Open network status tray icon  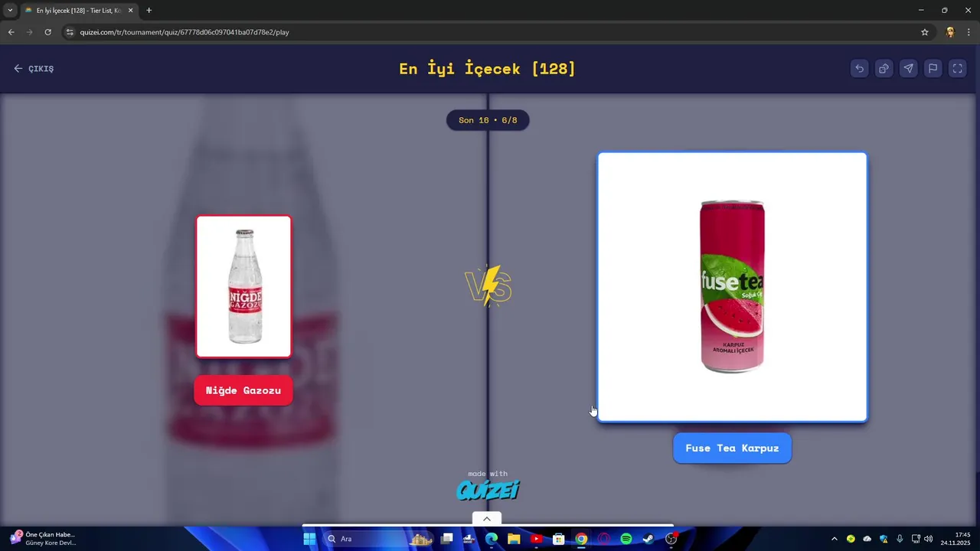click(x=916, y=539)
